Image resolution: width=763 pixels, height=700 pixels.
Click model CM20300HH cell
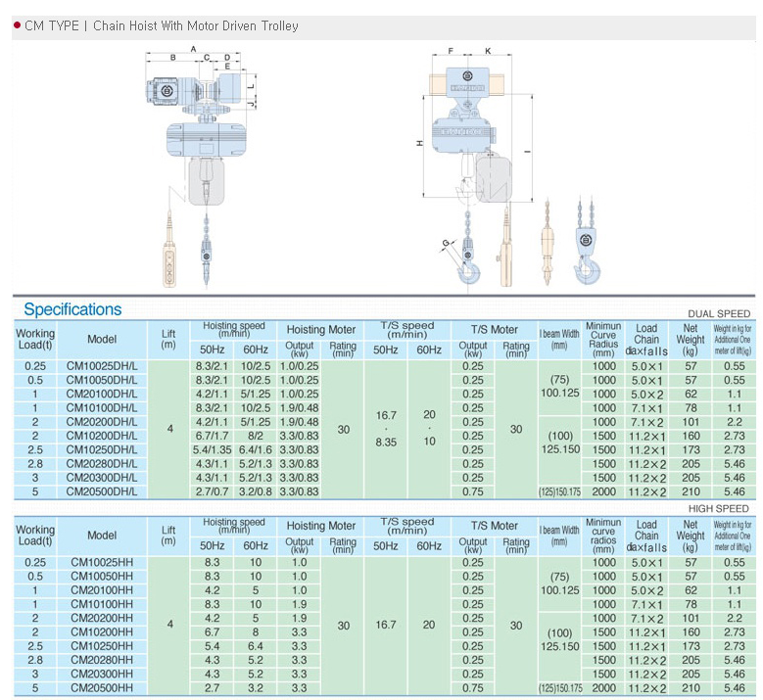click(x=102, y=675)
